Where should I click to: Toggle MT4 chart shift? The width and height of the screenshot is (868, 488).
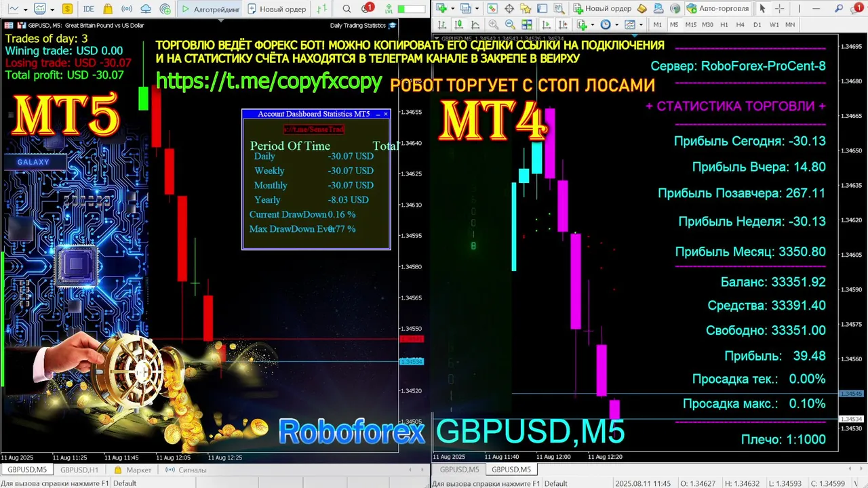(563, 24)
